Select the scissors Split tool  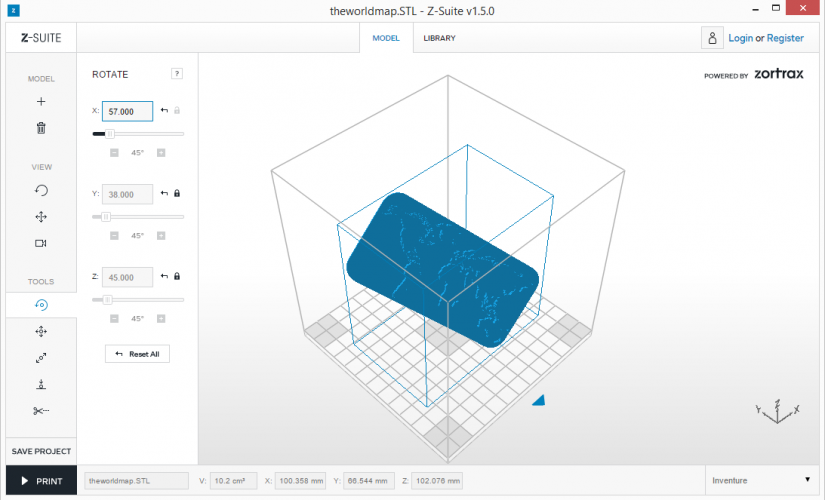coord(41,411)
